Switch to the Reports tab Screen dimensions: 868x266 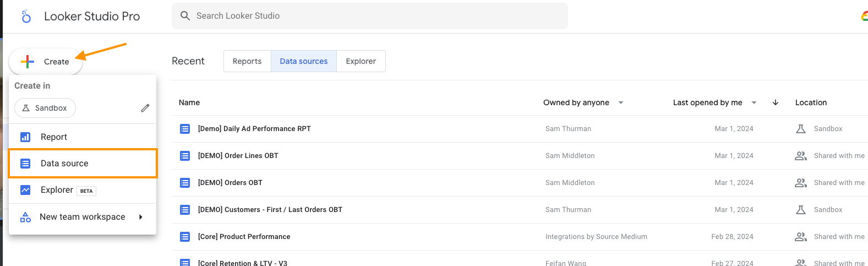click(x=247, y=61)
